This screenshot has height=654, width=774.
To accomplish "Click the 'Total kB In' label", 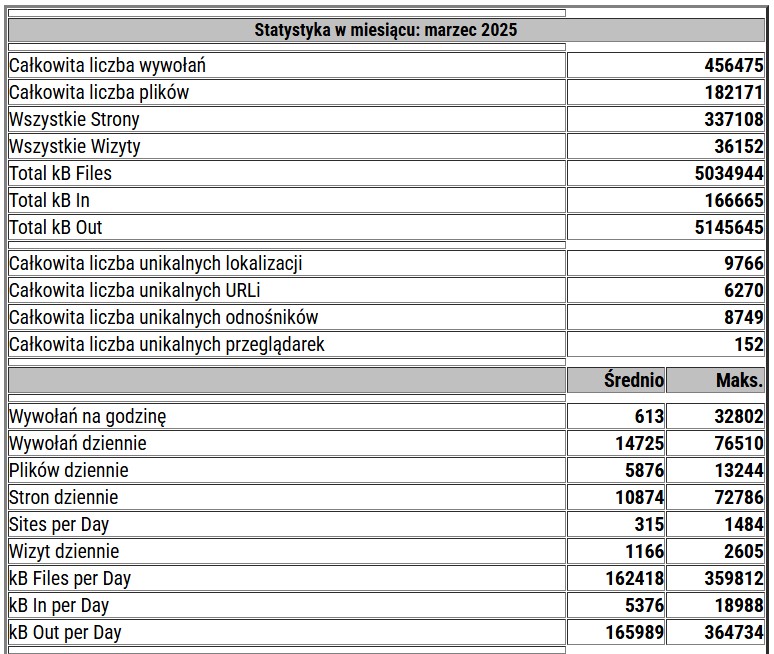I will point(49,200).
